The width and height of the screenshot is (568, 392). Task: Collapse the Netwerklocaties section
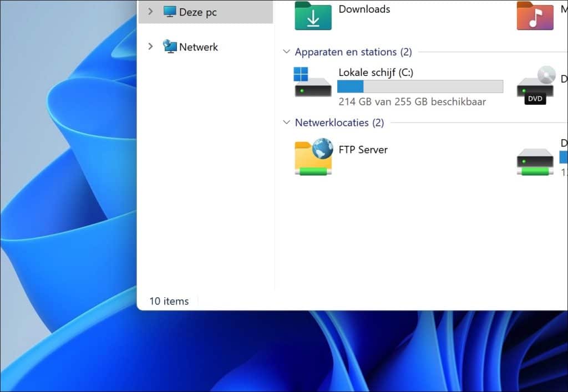point(286,123)
